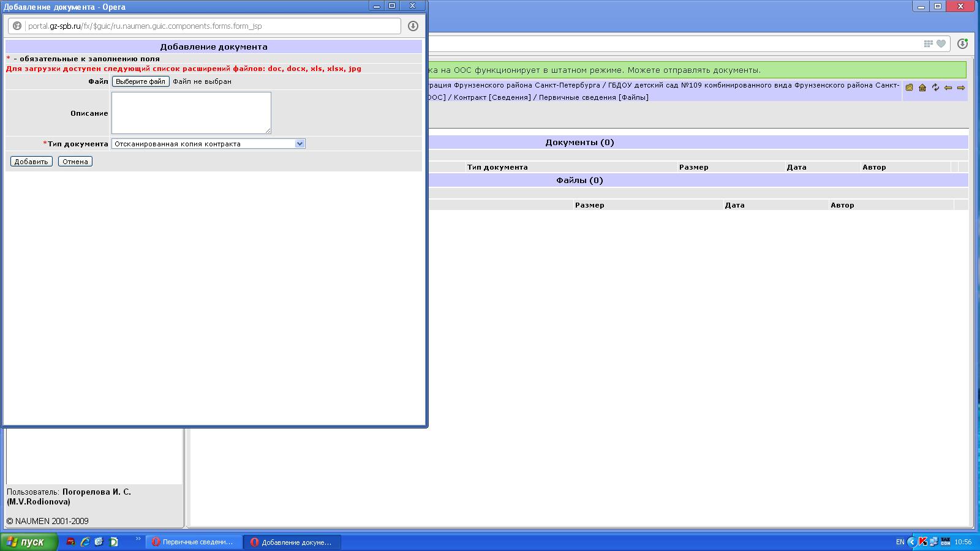Viewport: 980px width, 551px height.
Task: Minimize the 'Добавление документа' dialog window
Action: pyautogui.click(x=377, y=6)
